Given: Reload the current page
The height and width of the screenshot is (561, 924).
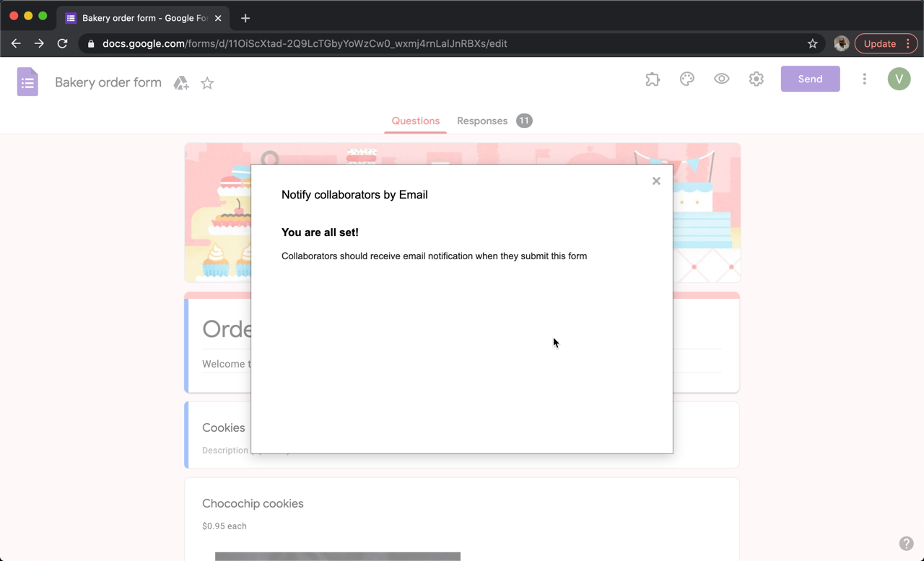Looking at the screenshot, I should pos(62,43).
